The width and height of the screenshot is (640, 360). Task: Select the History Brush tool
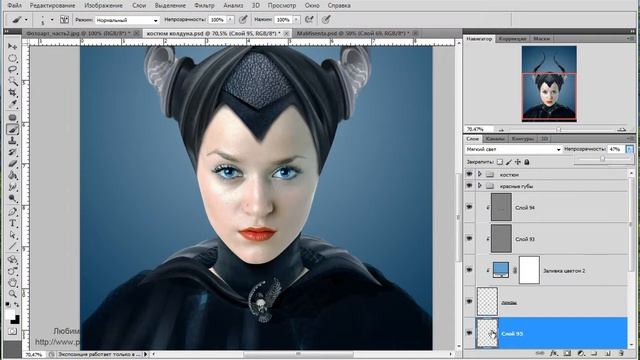pos(13,153)
